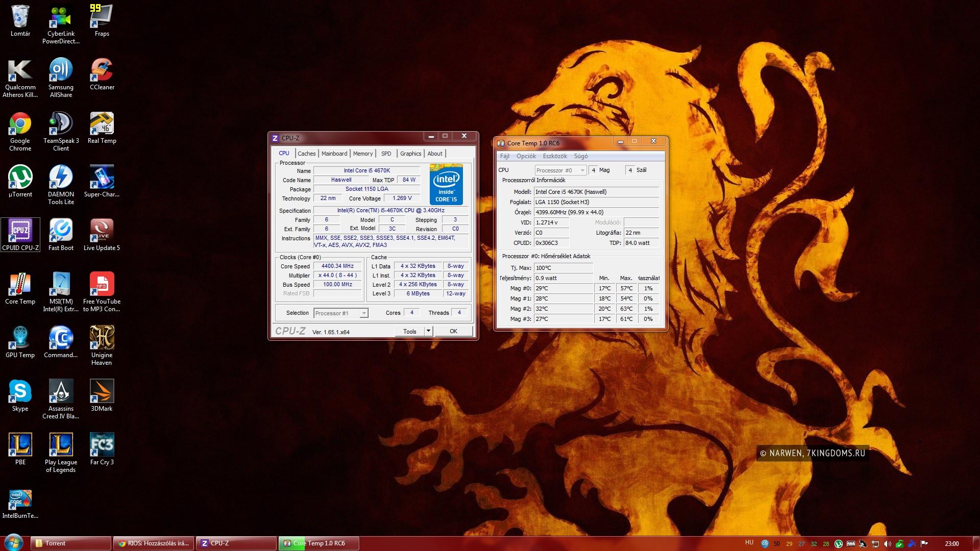Open Super-Charger desktop icon
The image size is (980, 551).
102,182
